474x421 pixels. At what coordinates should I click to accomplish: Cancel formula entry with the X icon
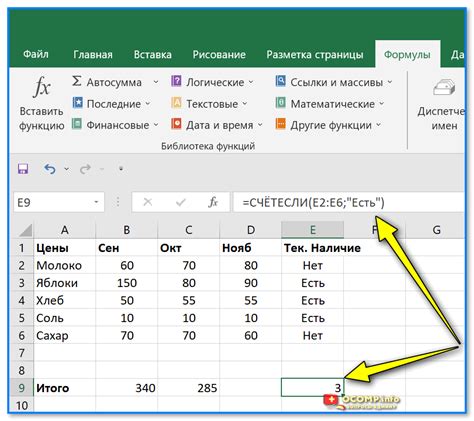coord(147,202)
